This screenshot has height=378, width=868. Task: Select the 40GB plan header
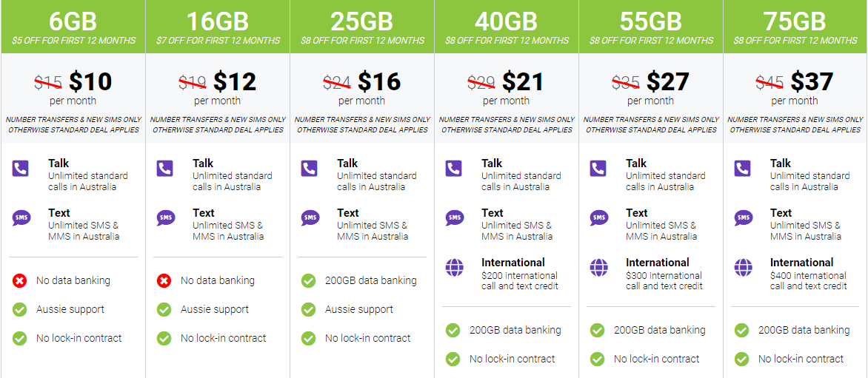pyautogui.click(x=507, y=22)
